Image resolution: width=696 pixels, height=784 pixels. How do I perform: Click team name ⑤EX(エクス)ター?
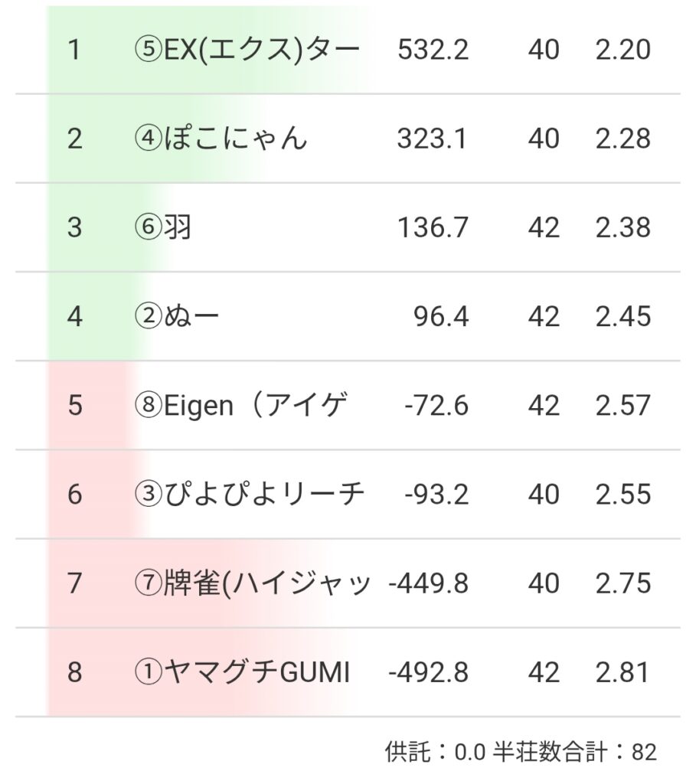point(246,50)
